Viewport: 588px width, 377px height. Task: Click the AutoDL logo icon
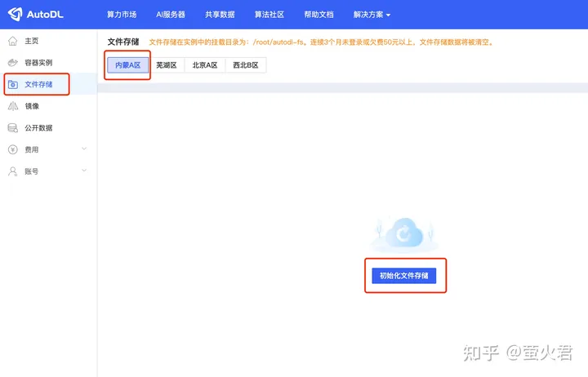[16, 14]
